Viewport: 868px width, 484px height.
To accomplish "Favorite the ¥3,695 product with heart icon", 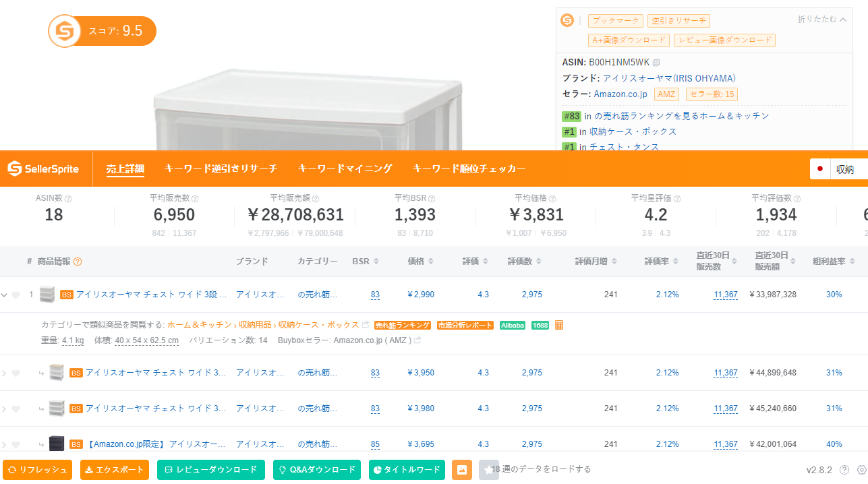I will click(16, 444).
